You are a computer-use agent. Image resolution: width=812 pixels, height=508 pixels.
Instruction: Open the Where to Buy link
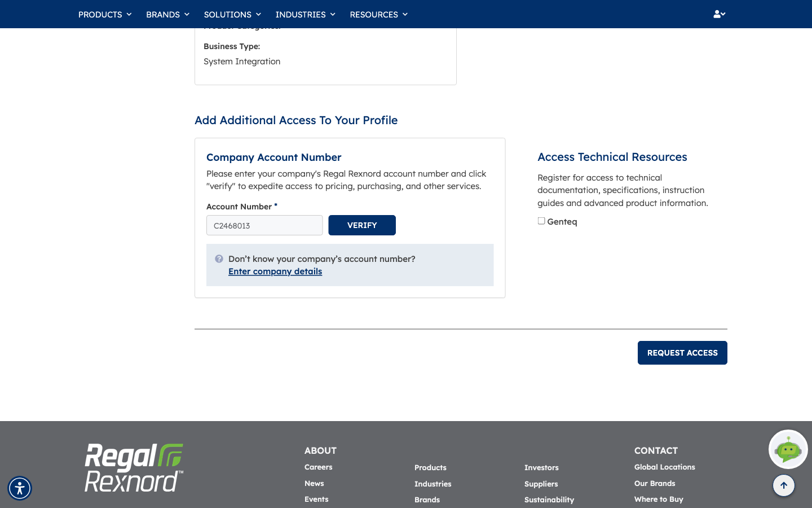coord(659,500)
